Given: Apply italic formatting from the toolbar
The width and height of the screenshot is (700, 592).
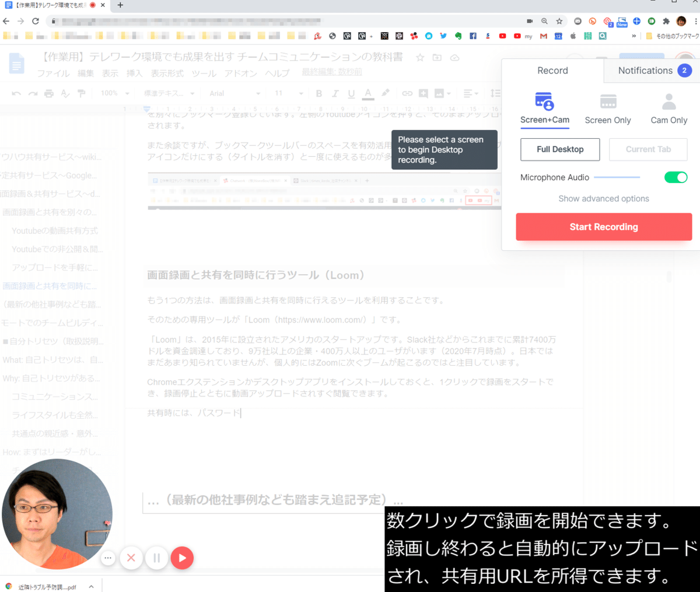Looking at the screenshot, I should [334, 93].
